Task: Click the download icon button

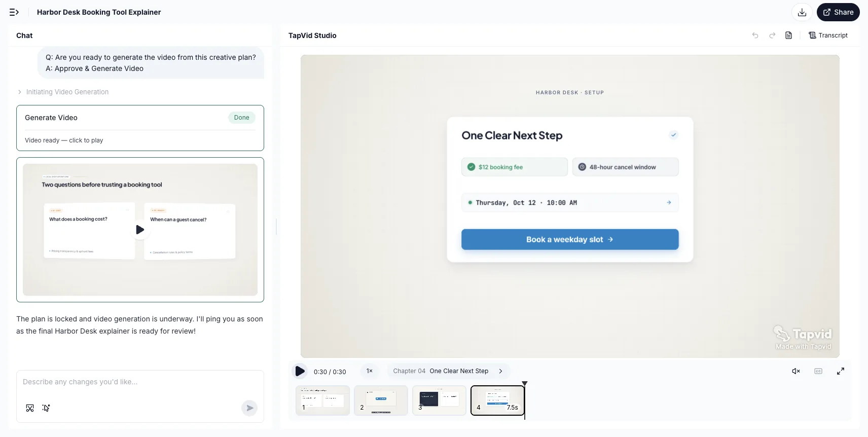Action: click(x=802, y=12)
